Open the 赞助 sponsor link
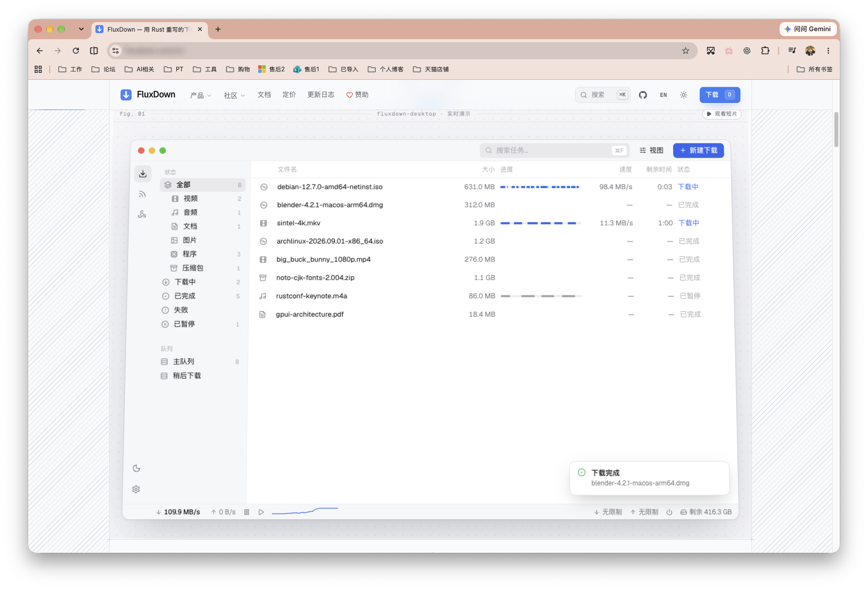 [357, 95]
